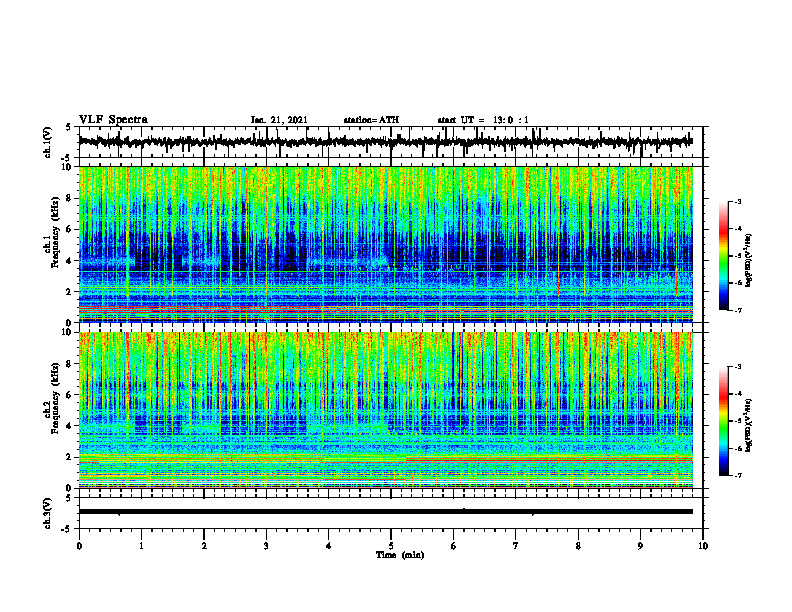Click the "-5" tick on ch.1(V) axis
This screenshot has height=612, width=792.
pyautogui.click(x=67, y=158)
